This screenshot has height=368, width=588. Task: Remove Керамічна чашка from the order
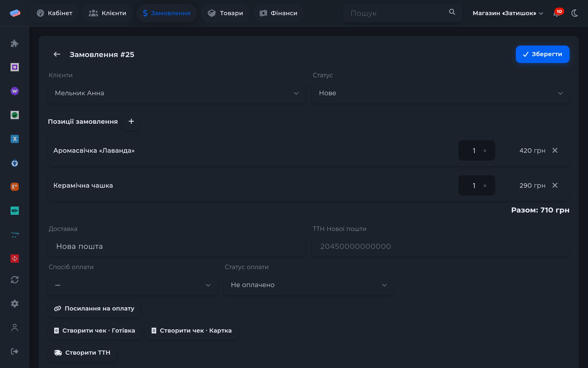tap(555, 185)
